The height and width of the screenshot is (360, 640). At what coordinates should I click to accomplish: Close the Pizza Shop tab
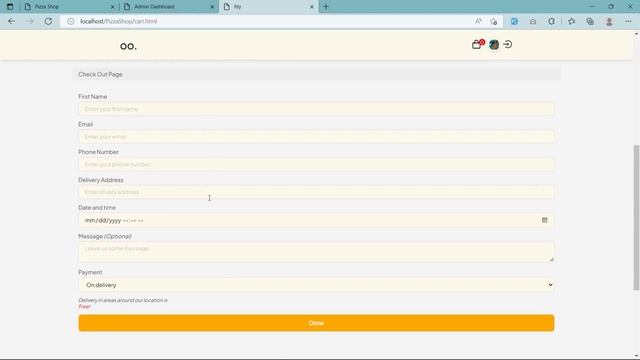[113, 7]
